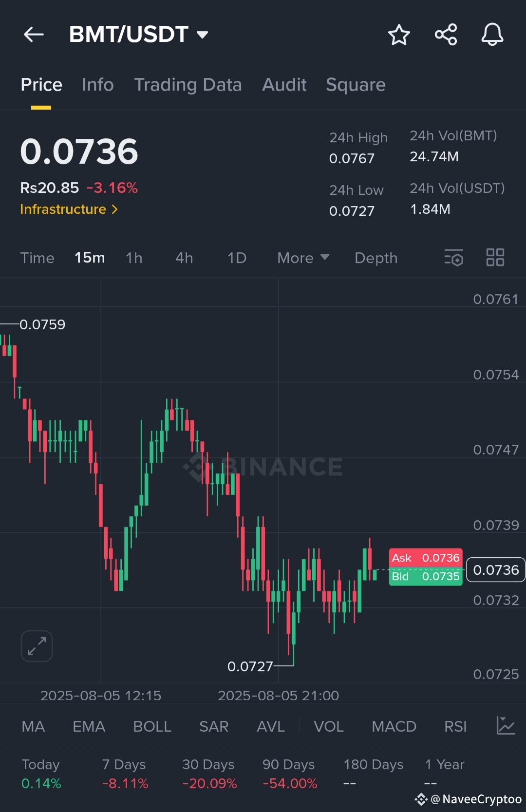
Task: Enable the RSI indicator
Action: [x=455, y=726]
